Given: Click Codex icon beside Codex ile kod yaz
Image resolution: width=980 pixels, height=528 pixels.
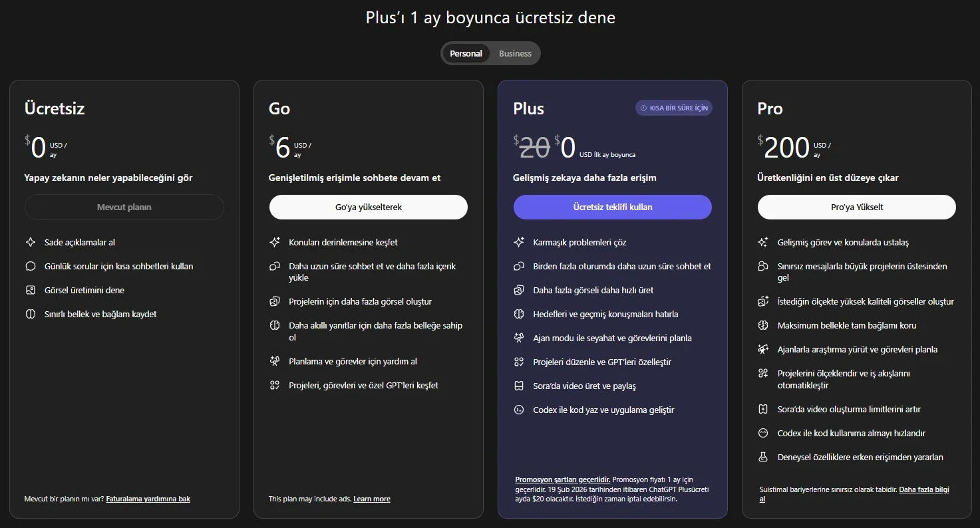Looking at the screenshot, I should click(x=520, y=410).
